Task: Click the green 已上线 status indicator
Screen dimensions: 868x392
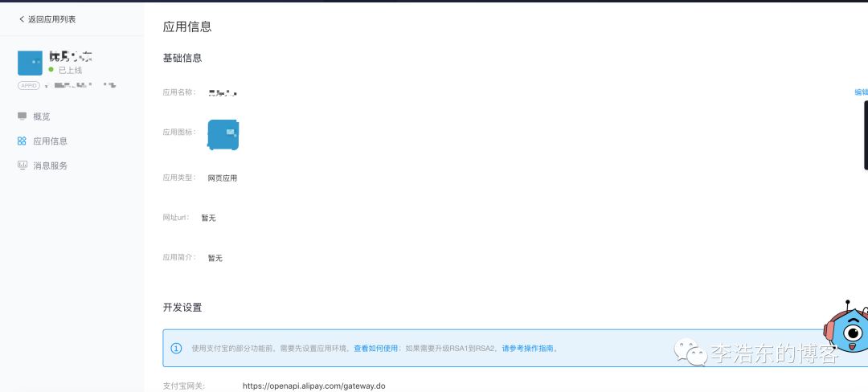Action: click(x=51, y=70)
